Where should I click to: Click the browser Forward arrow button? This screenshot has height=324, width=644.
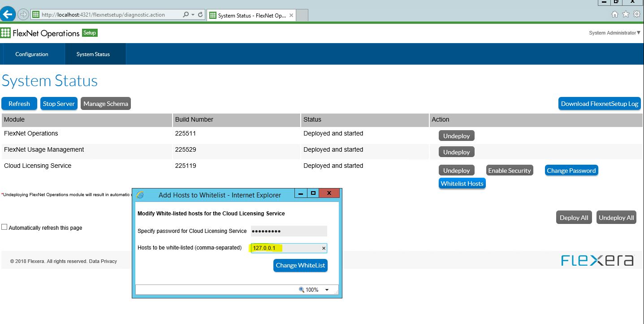23,14
